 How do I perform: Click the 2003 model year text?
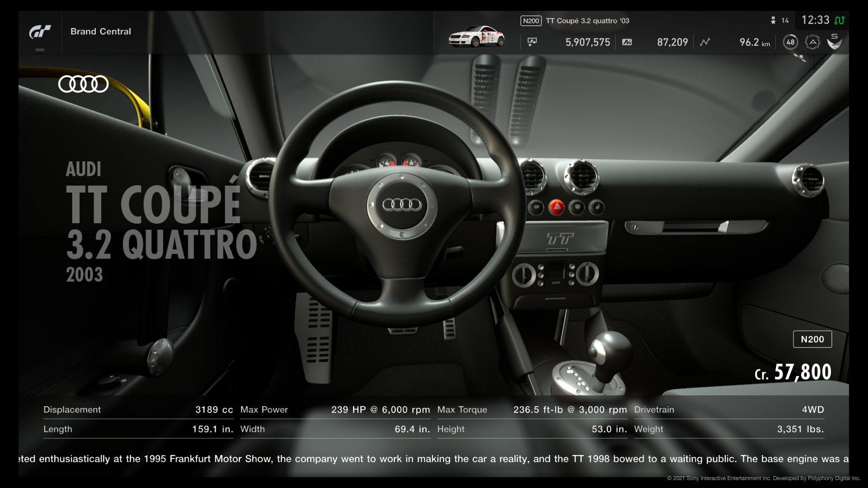pos(85,275)
